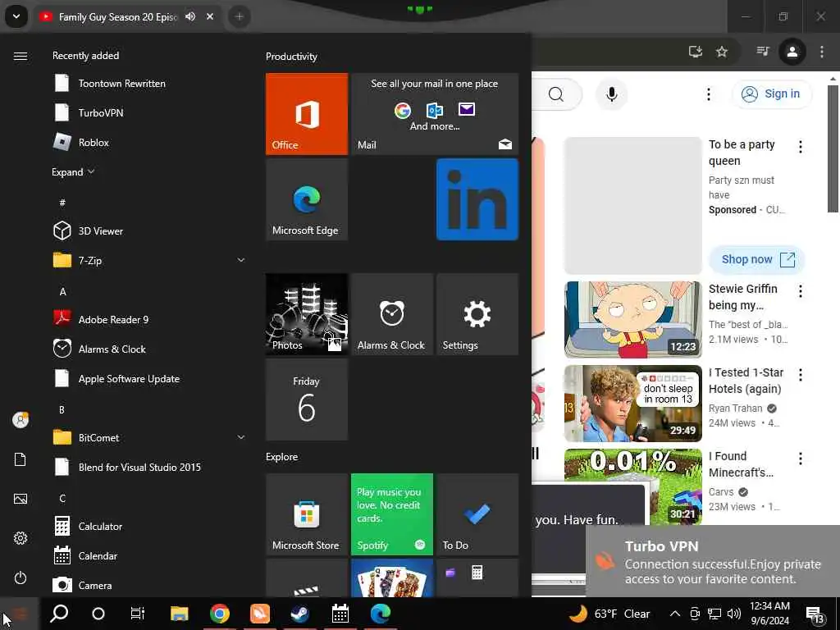Open Power options in Start sidebar
This screenshot has height=630, width=840.
coord(21,577)
